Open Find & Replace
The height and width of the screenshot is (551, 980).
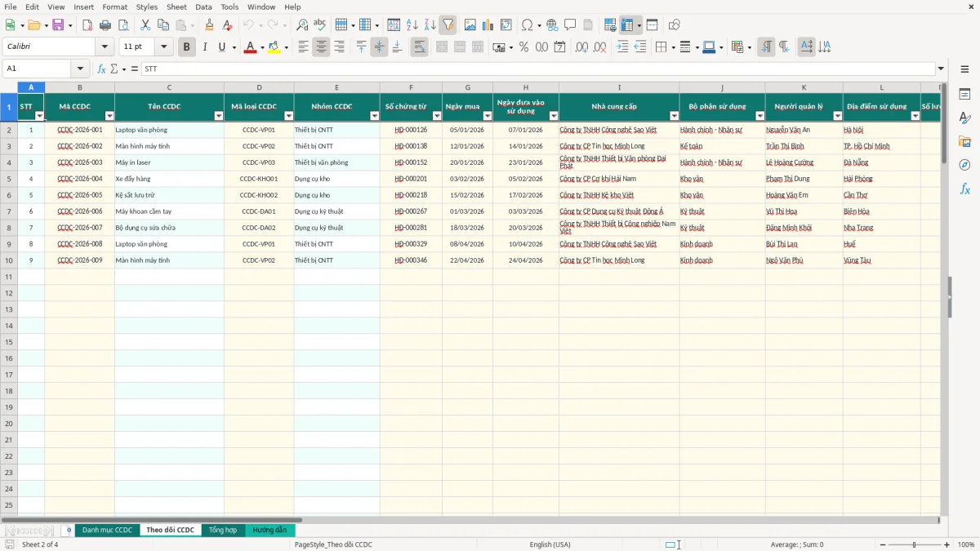[302, 25]
